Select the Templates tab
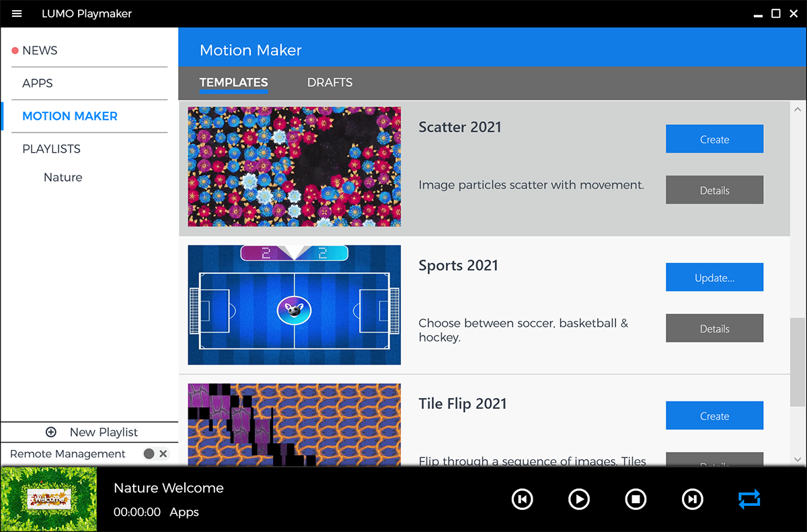Screen dimensions: 807x532 [233, 83]
